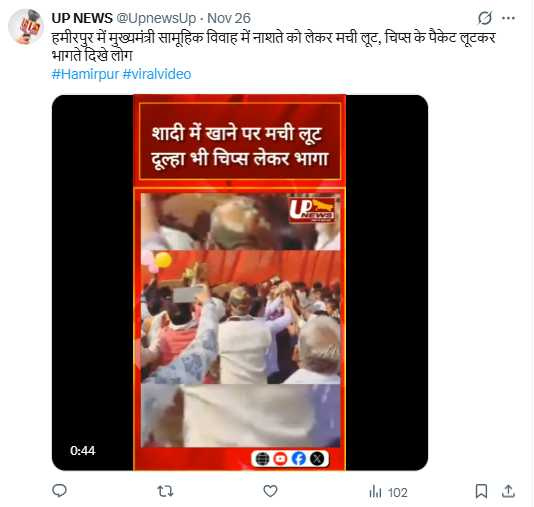Image resolution: width=534 pixels, height=507 pixels.
Task: Click the Facebook icon in video footer
Action: click(299, 459)
